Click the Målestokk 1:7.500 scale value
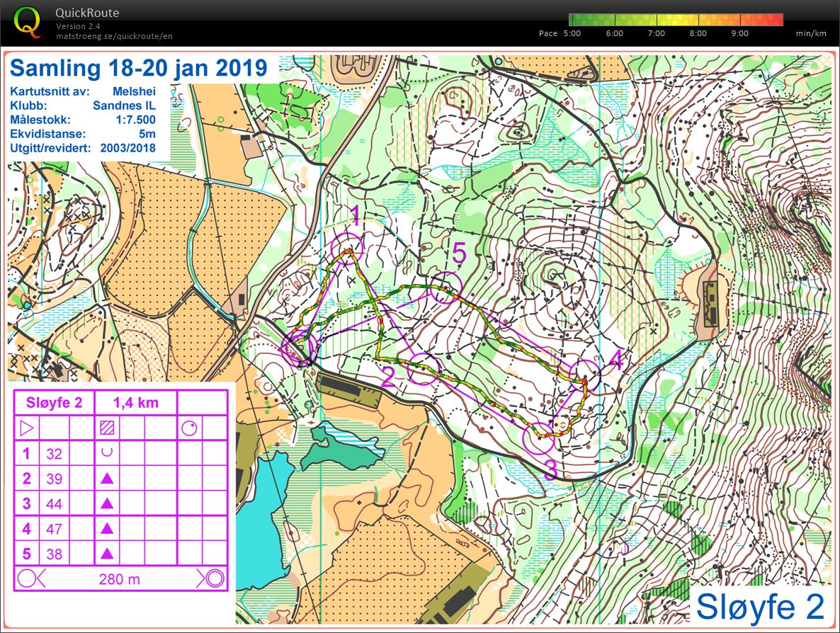The width and height of the screenshot is (840, 633). coord(135,120)
